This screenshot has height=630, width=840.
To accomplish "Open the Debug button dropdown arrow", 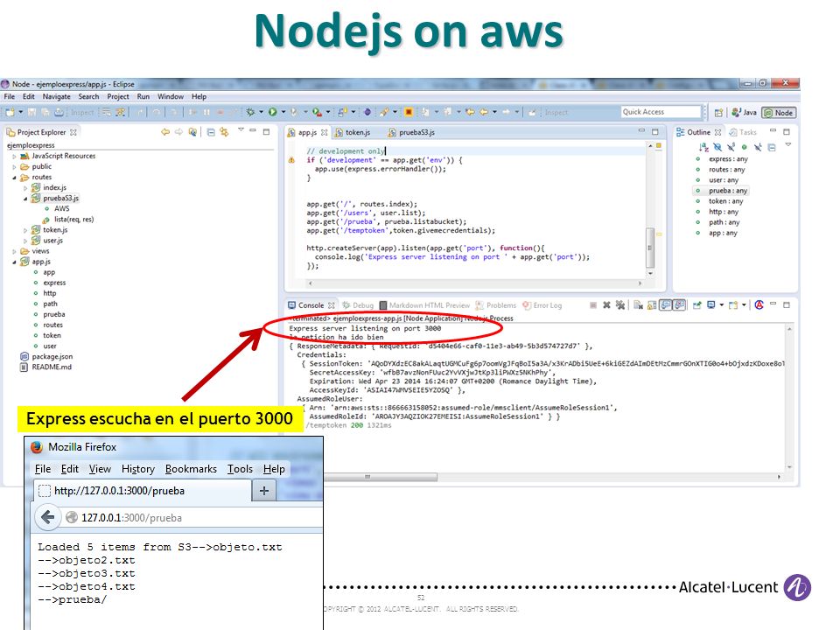I will [x=261, y=112].
